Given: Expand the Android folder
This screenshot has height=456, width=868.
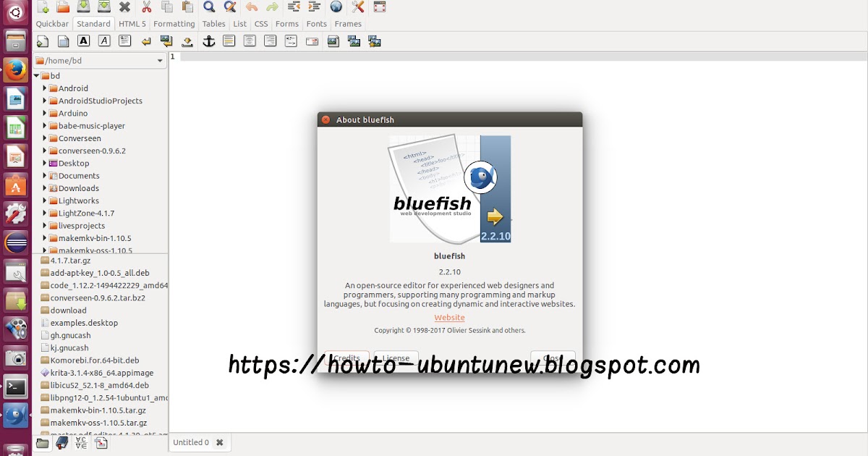Looking at the screenshot, I should pyautogui.click(x=45, y=88).
